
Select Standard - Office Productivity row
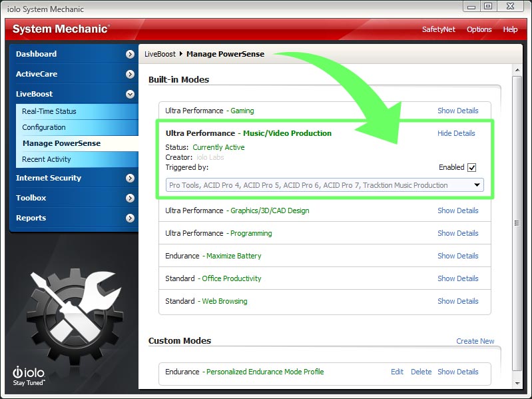pyautogui.click(x=325, y=278)
